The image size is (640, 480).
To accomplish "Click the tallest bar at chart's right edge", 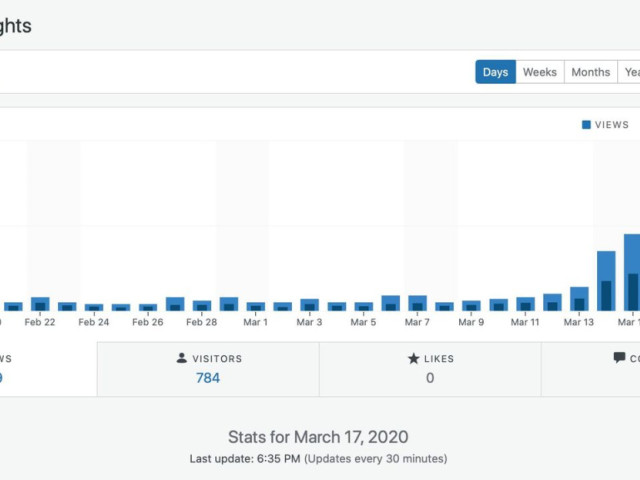I will coord(632,273).
